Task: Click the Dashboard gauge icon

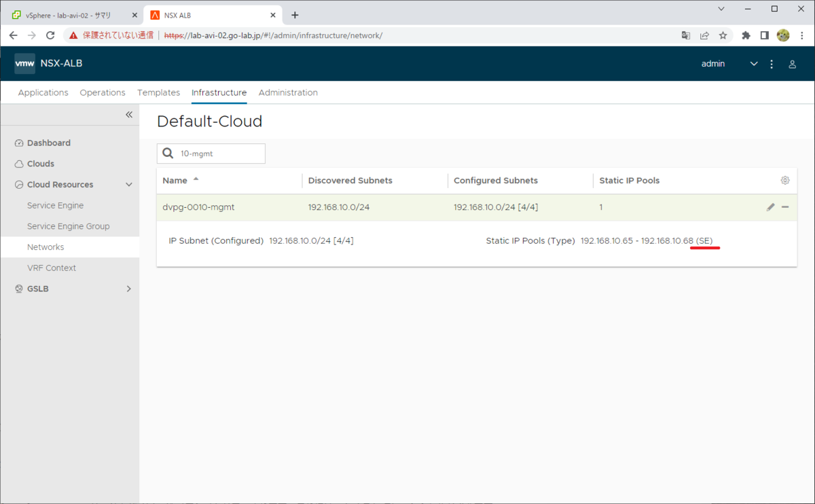Action: coord(19,143)
